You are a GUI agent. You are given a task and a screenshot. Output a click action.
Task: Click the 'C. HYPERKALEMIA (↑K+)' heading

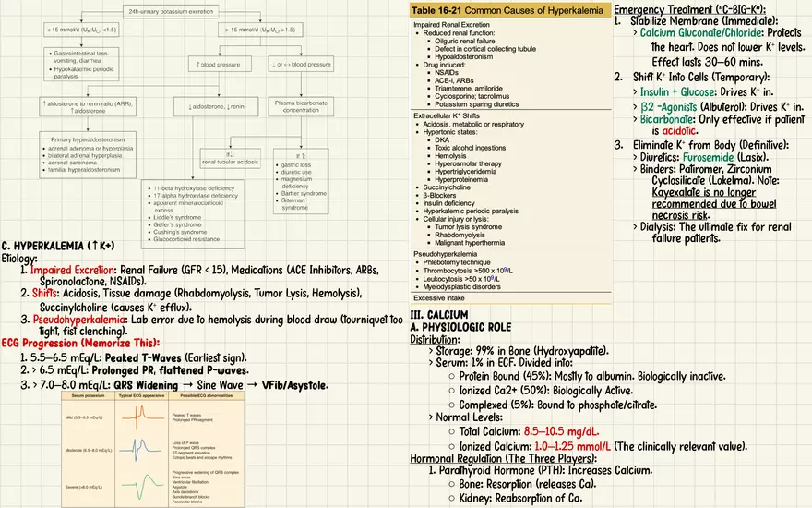58,246
